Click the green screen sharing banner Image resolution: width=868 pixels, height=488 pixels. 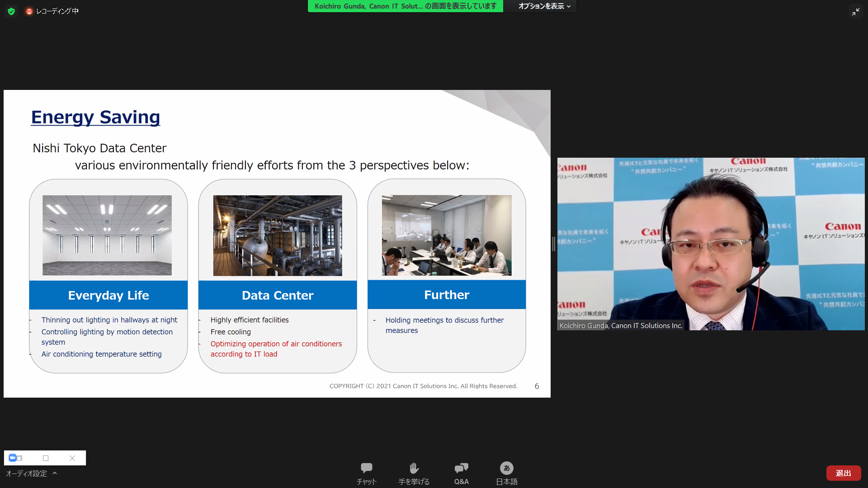(x=405, y=6)
